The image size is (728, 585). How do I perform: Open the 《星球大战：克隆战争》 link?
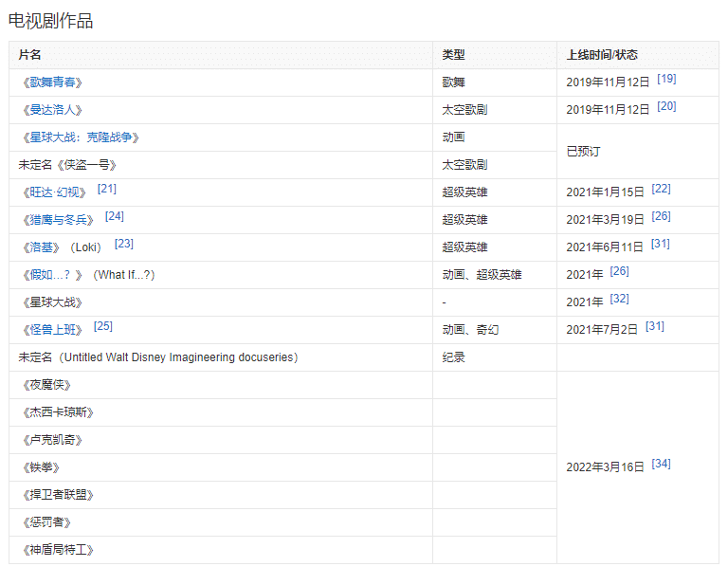click(x=81, y=137)
